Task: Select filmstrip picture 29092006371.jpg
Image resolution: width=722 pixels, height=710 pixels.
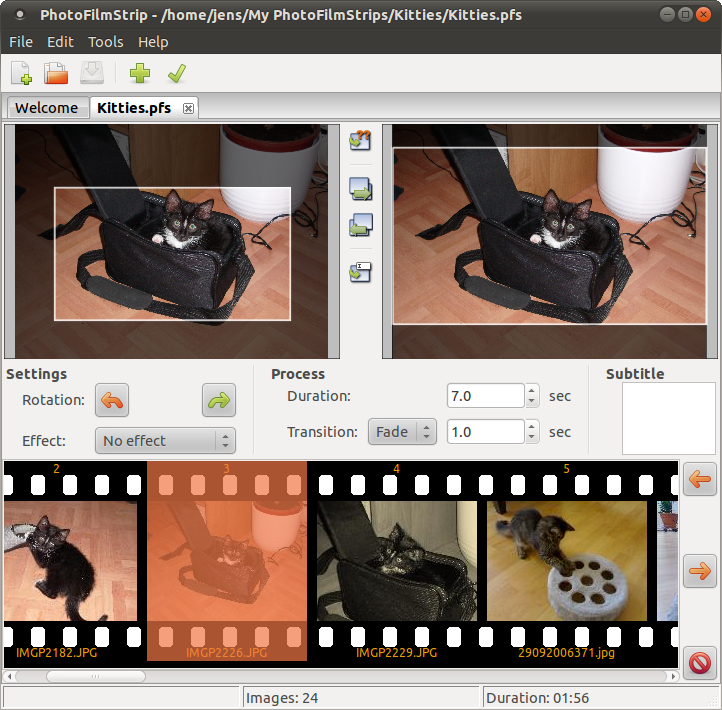Action: pos(567,561)
